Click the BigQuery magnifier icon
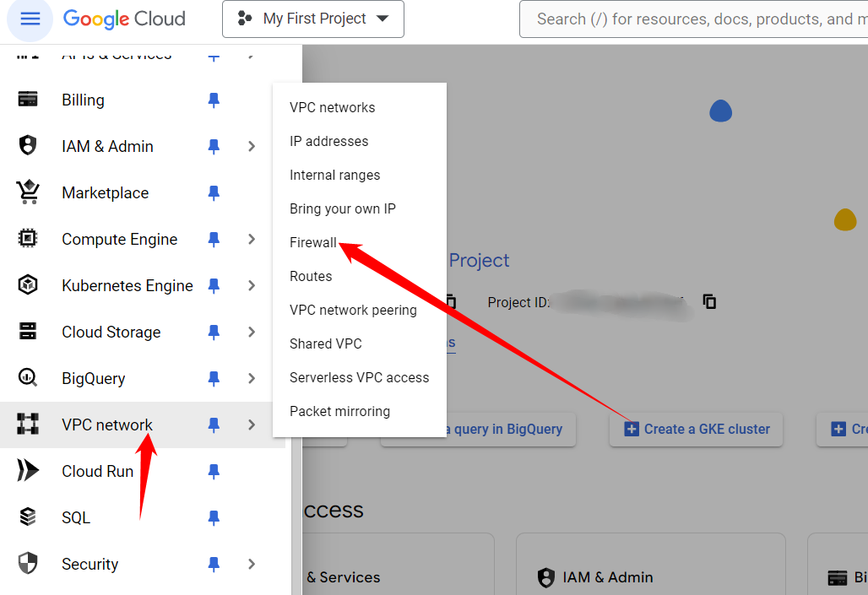Viewport: 868px width, 595px height. point(28,377)
